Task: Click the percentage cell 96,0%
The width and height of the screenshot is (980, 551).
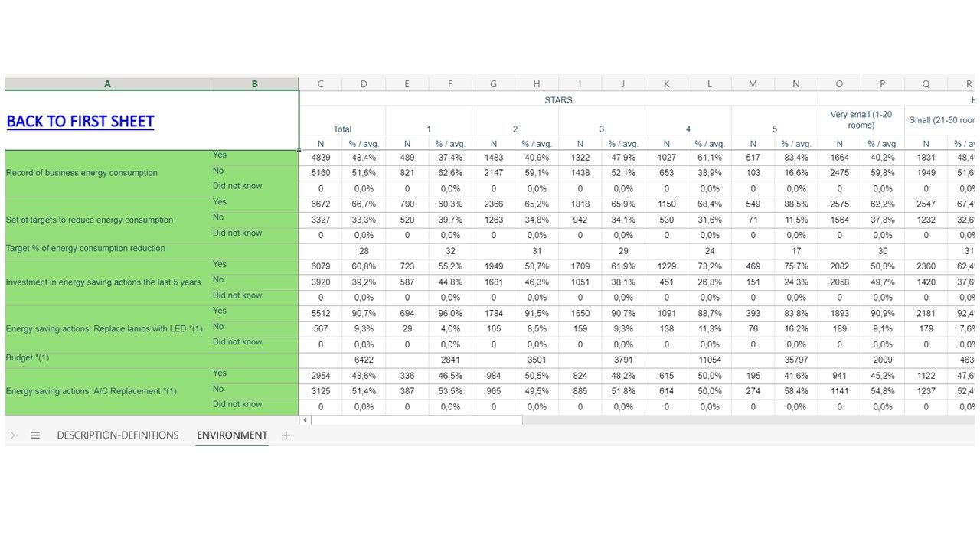Action: tap(450, 313)
